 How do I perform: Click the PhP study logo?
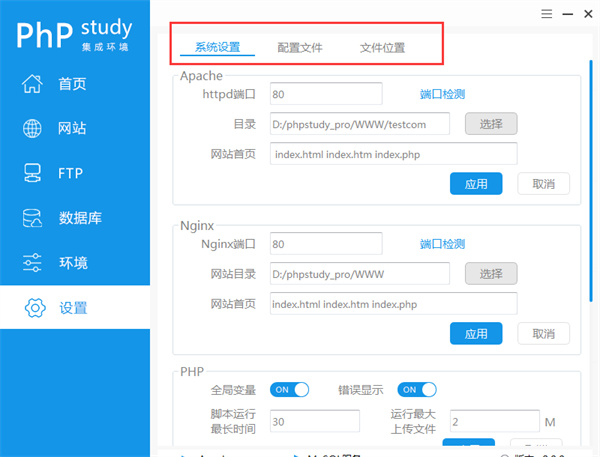[74, 34]
